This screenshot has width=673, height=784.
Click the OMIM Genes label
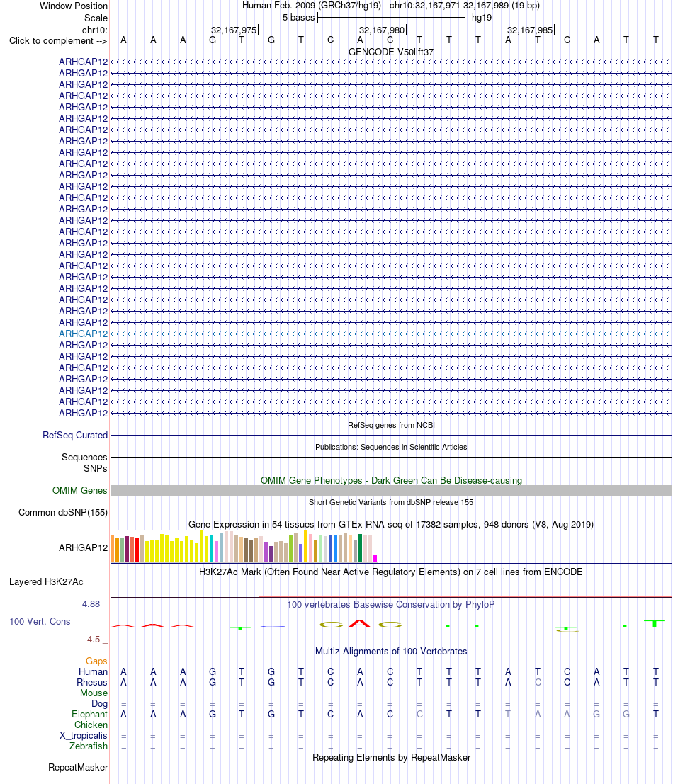(x=79, y=491)
